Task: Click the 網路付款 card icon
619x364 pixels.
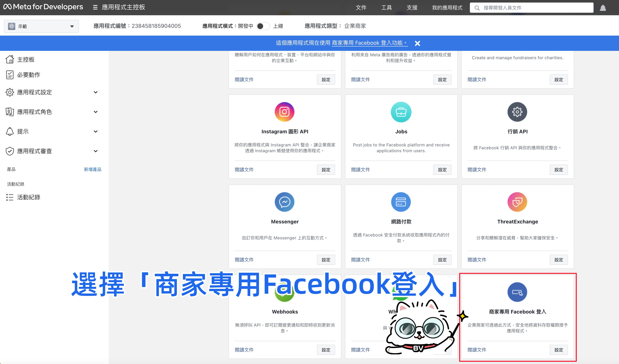Action: coord(401,202)
